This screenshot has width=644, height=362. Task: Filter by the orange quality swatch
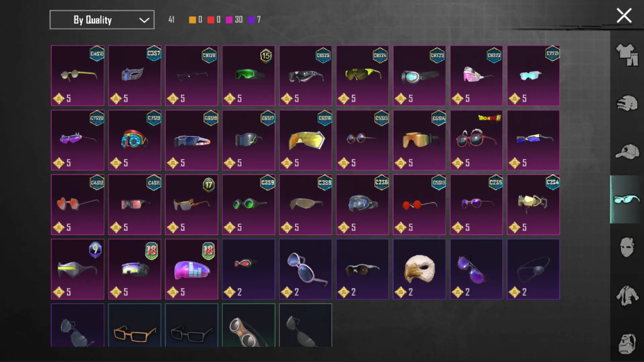[192, 20]
